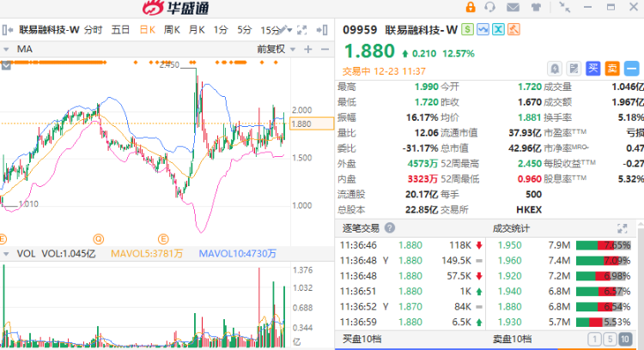Image resolution: width=644 pixels, height=350 pixels.
Task: Click the MAVOL5:3781万 indicator label
Action: (x=147, y=254)
